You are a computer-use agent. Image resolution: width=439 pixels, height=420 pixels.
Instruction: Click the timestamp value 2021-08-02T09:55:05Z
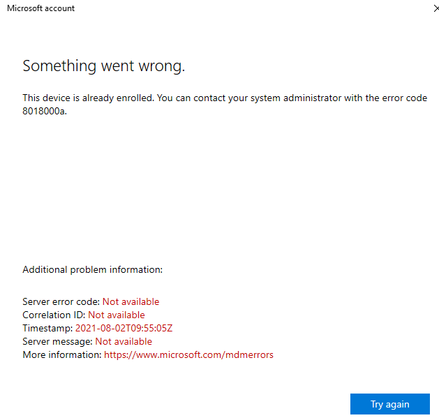coord(124,328)
